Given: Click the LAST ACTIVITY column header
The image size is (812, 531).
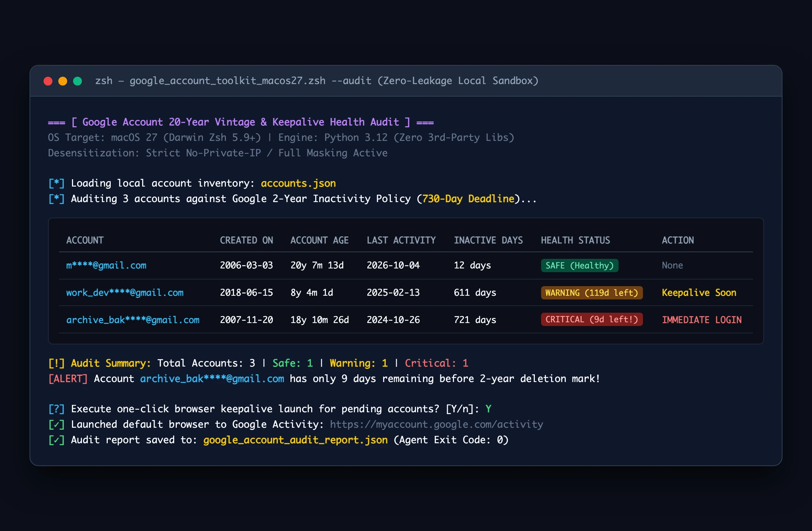Looking at the screenshot, I should pos(401,240).
